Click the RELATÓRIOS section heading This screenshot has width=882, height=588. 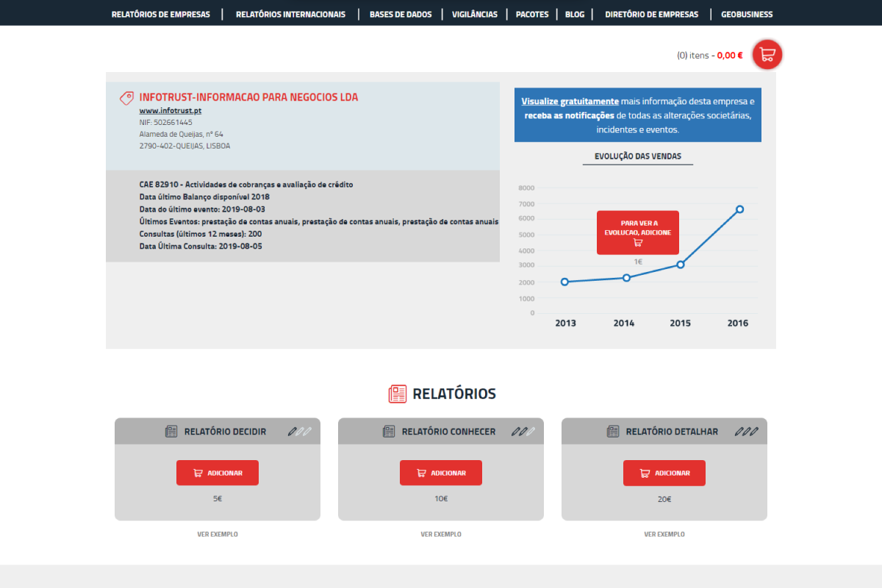(x=454, y=394)
